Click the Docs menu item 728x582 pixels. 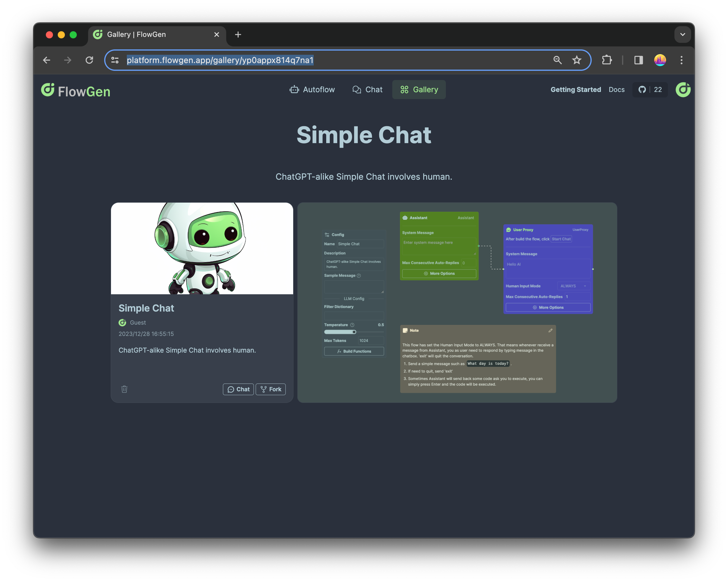coord(616,89)
